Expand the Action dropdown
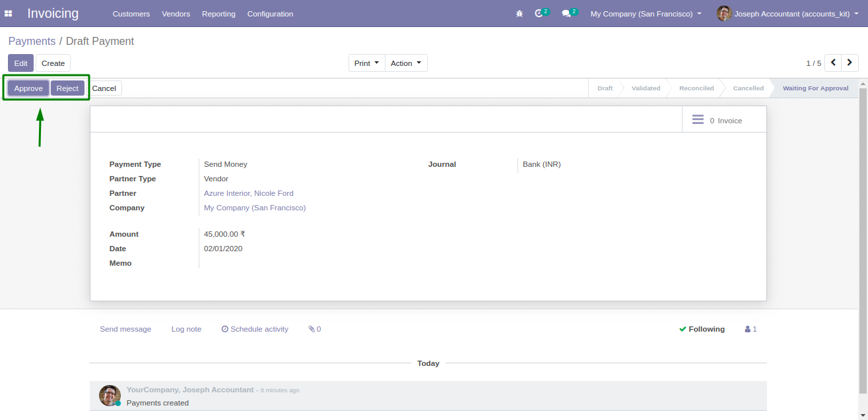This screenshot has width=868, height=420. pos(406,63)
